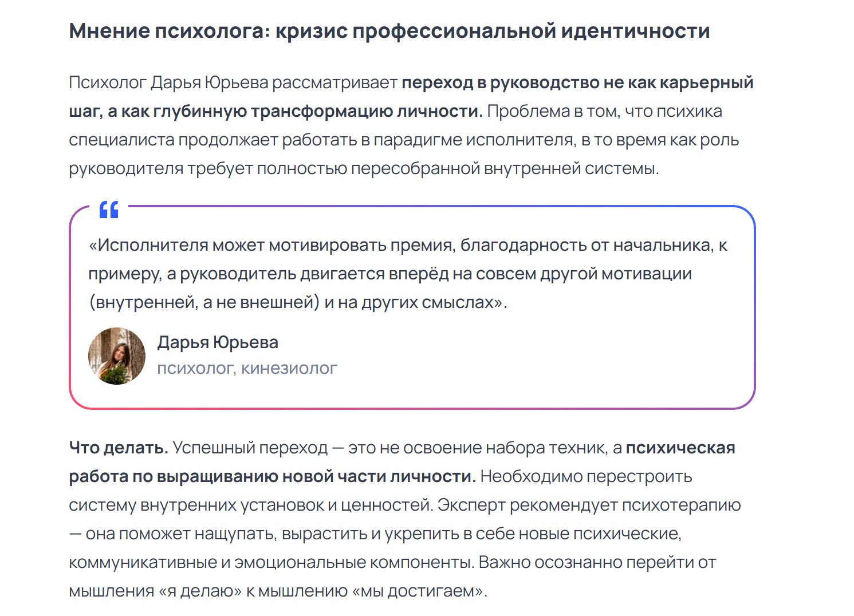This screenshot has width=854, height=616.
Task: Click «Психолог Дарья Юрьева» in first paragraph
Action: coord(168,82)
